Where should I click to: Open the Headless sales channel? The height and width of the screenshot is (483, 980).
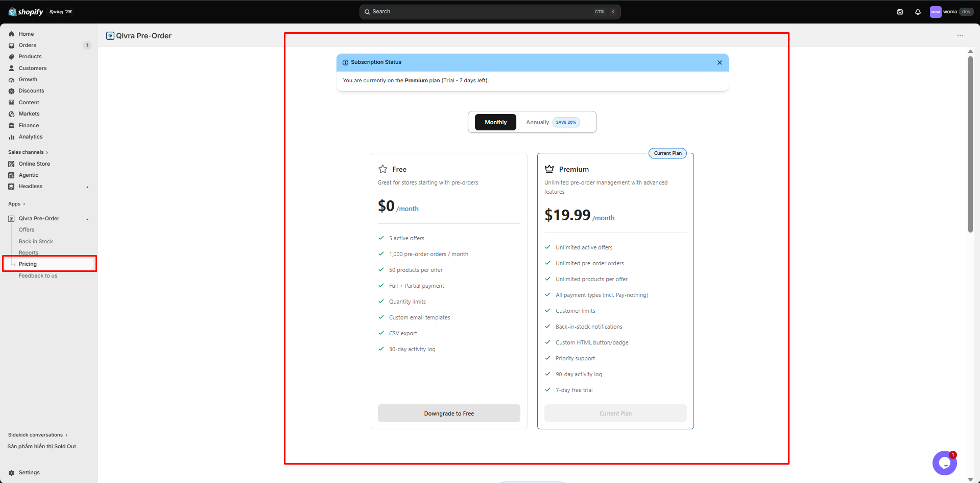click(31, 186)
